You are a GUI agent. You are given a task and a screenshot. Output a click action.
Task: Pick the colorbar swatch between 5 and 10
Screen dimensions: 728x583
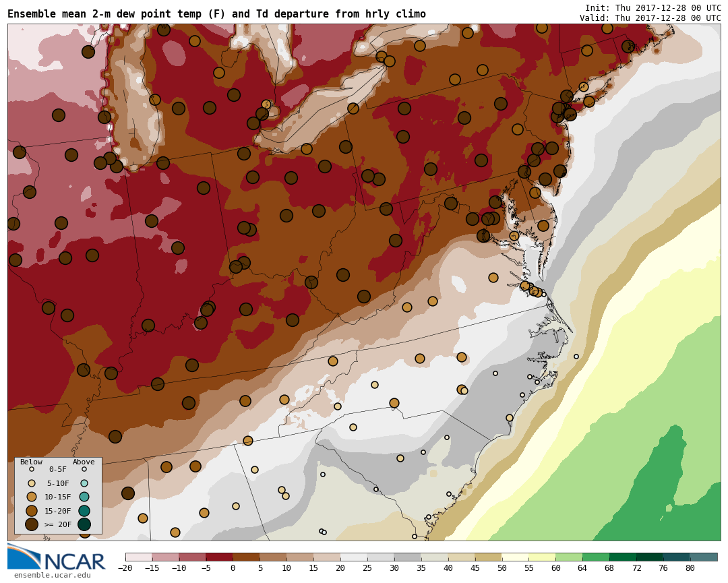click(274, 557)
